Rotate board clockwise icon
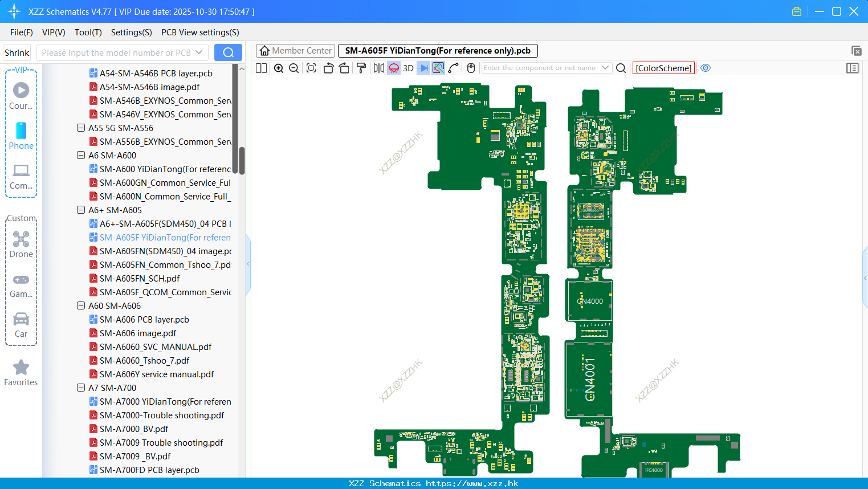Screen dimensions: 868x489 [344, 68]
